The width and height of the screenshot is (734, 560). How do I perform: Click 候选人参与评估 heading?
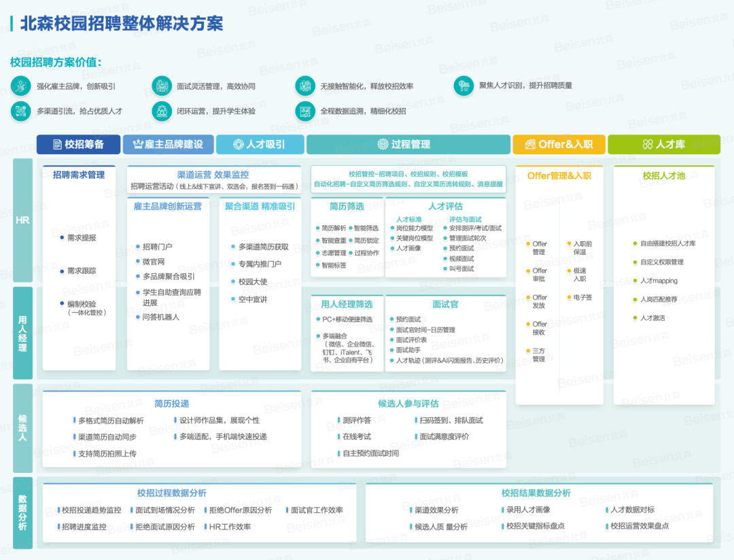point(408,404)
